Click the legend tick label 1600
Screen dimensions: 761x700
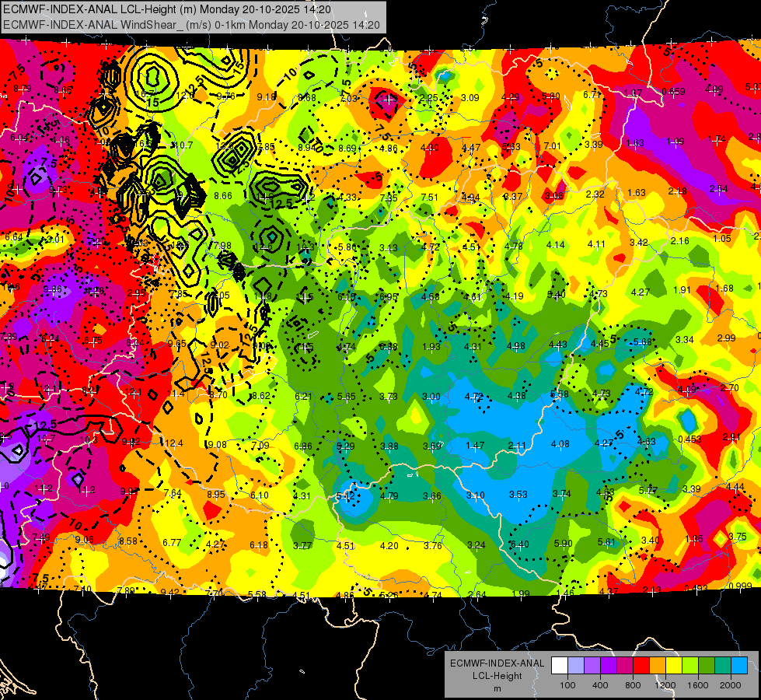coord(698,685)
